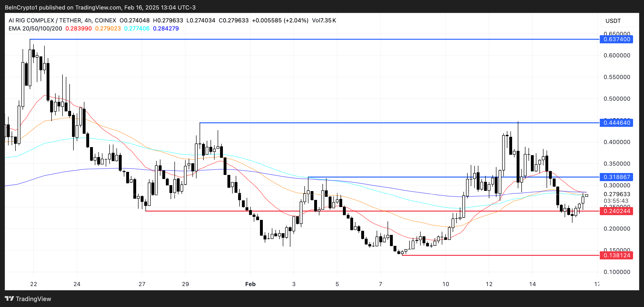Click the Vol 7.35 K volume readout
644x307 pixels.
tap(324, 20)
